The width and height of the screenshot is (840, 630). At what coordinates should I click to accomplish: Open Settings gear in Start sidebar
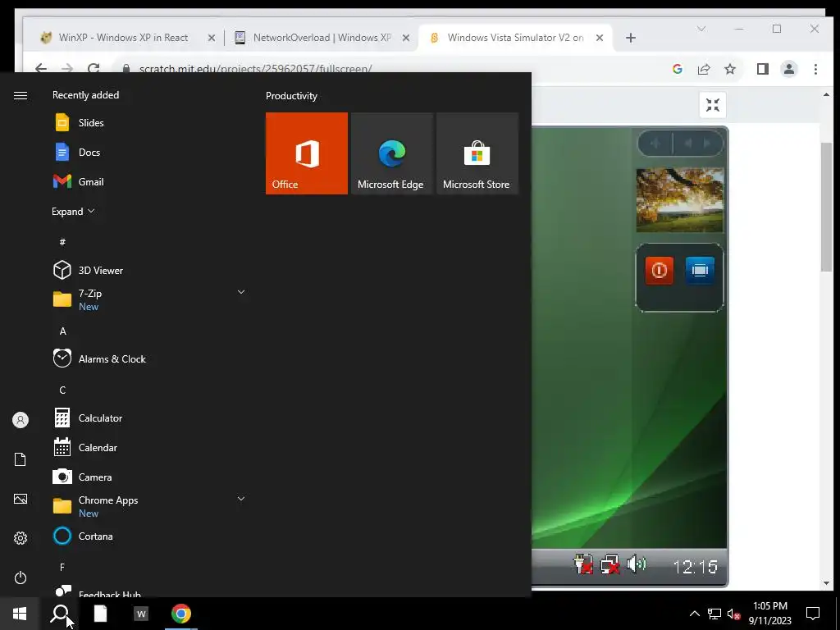tap(21, 538)
